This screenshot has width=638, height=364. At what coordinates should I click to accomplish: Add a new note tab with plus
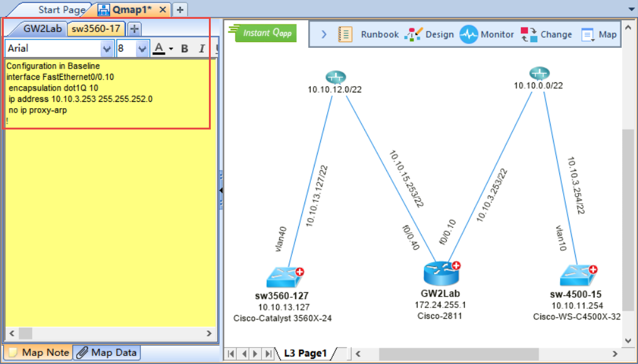[134, 29]
